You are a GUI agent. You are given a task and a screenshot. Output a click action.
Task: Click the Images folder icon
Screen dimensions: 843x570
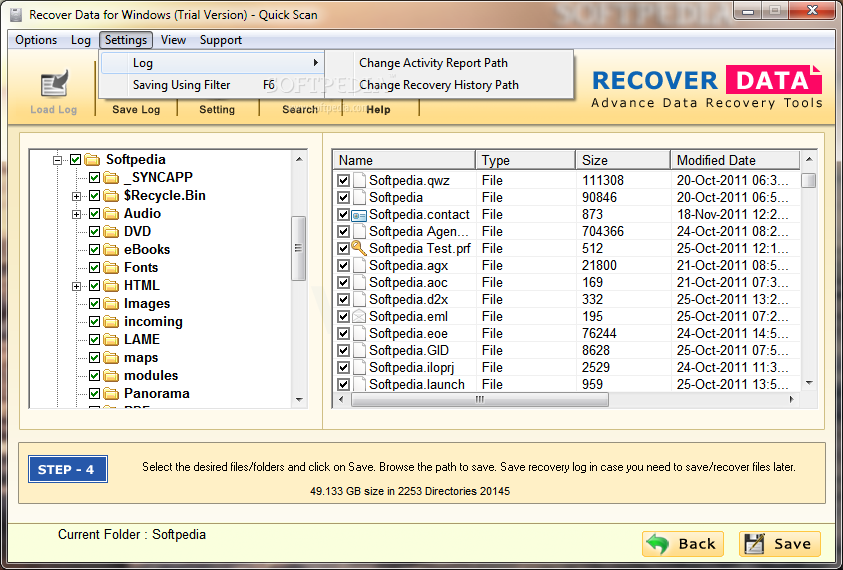pos(111,304)
